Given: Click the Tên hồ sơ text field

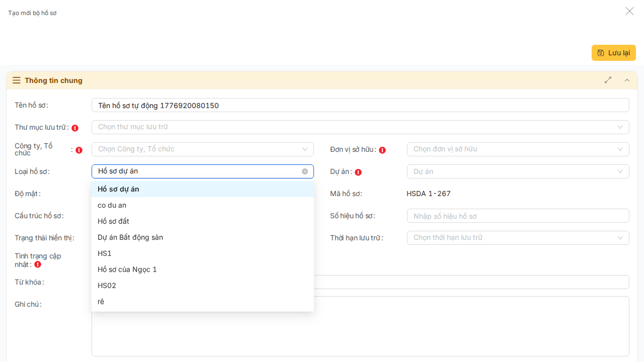Looking at the screenshot, I should (x=360, y=105).
